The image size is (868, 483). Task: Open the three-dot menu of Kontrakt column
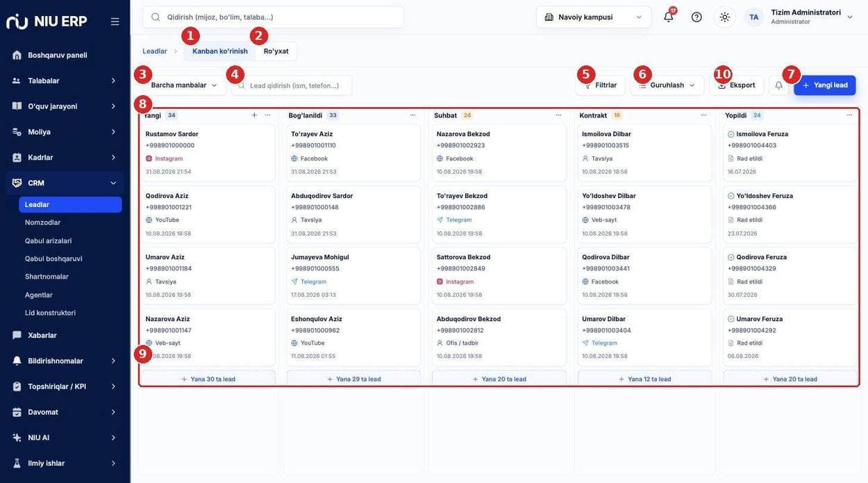click(704, 115)
